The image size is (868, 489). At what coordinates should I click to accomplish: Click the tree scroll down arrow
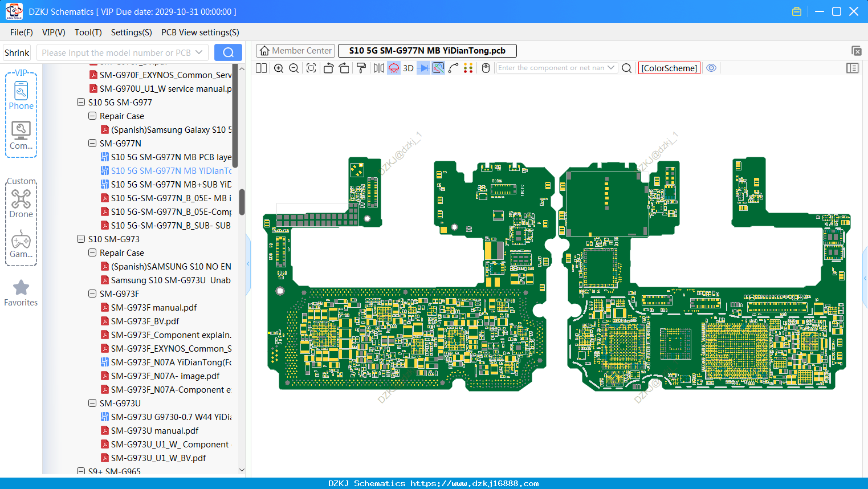[242, 470]
